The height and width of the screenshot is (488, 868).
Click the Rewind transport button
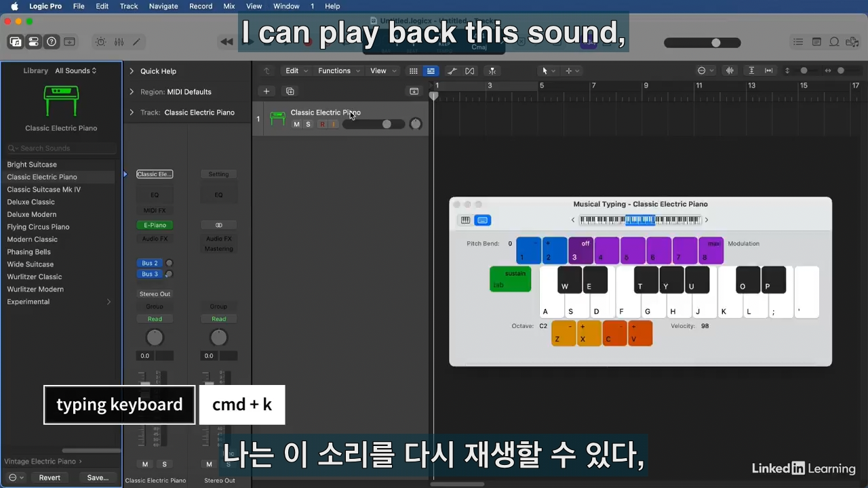[x=226, y=42]
